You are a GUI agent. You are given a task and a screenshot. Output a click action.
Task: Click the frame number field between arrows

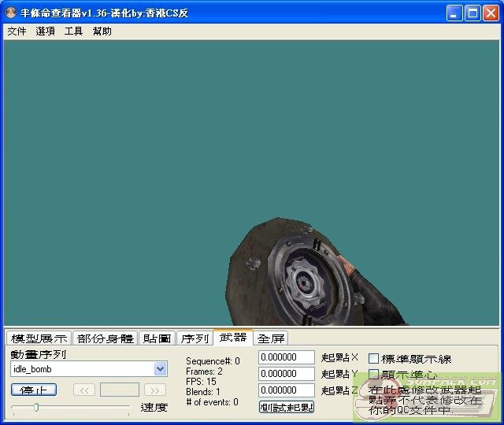(120, 390)
